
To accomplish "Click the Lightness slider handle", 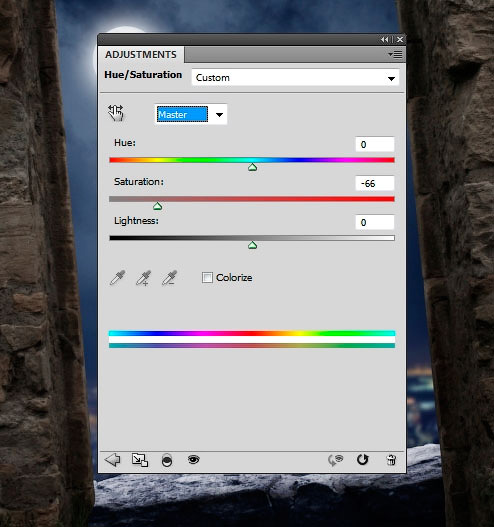I will pyautogui.click(x=252, y=245).
